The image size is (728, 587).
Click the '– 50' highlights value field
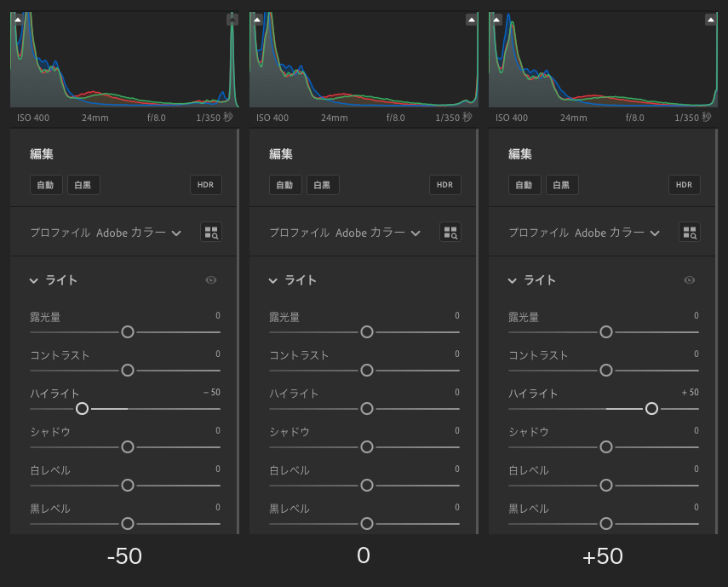click(212, 393)
